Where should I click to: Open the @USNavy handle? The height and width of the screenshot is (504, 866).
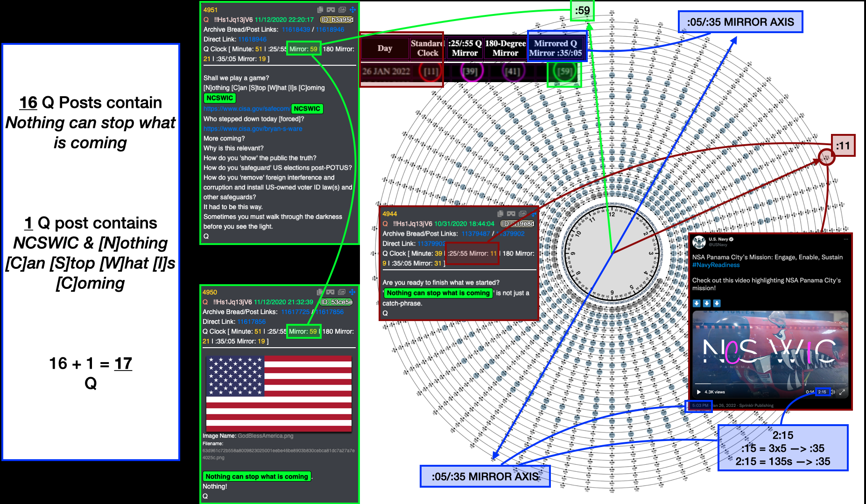point(718,245)
